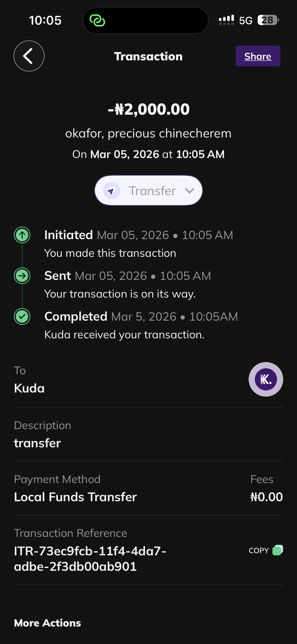297x644 pixels.
Task: Tap the transfer description text
Action: point(38,443)
